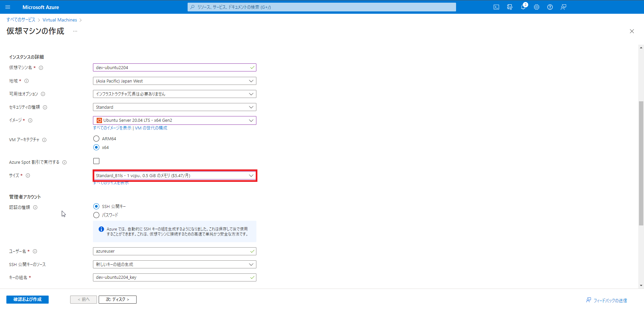Enable the Azure Spot discount checkbox
The image size is (644, 312).
pyautogui.click(x=96, y=161)
